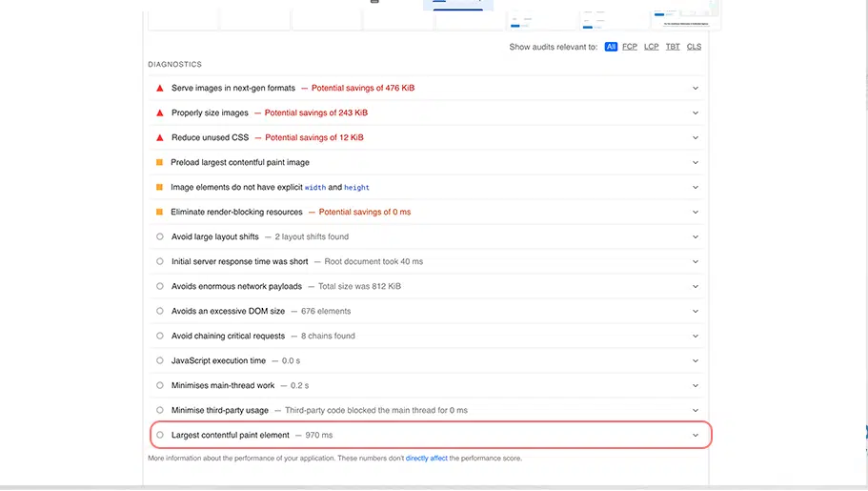Image resolution: width=868 pixels, height=491 pixels.
Task: Filter audits by FCP
Action: 630,47
